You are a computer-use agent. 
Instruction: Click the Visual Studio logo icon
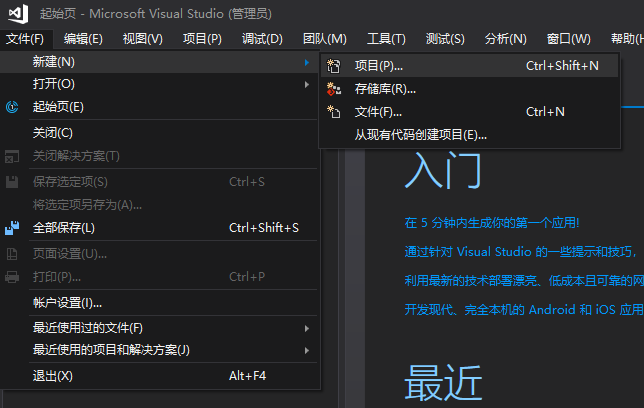click(18, 14)
